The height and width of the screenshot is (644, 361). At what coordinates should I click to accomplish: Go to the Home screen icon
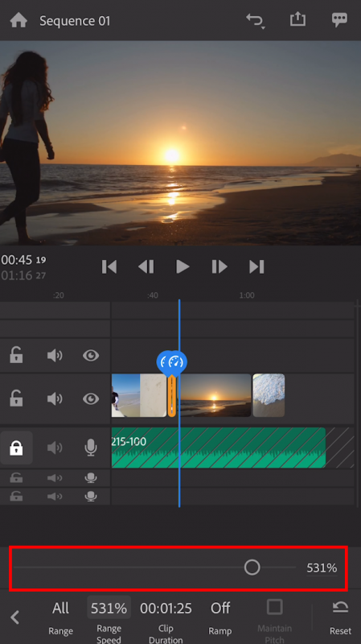[18, 20]
